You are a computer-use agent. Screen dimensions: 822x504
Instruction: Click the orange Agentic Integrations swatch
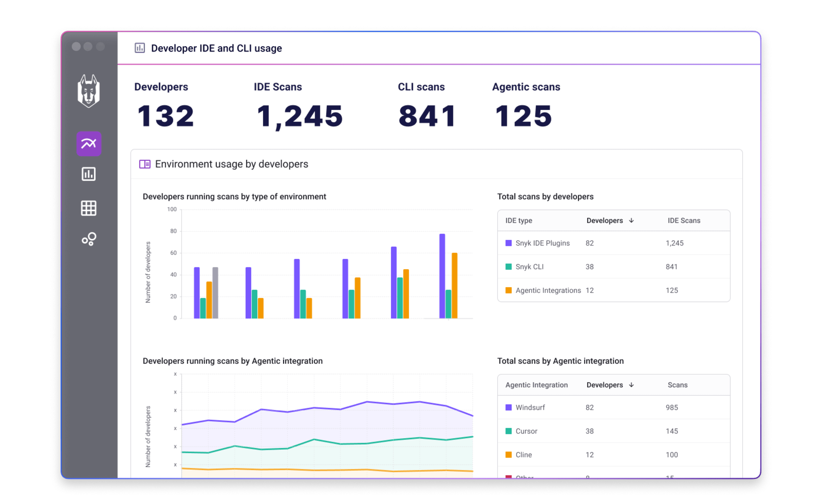[x=509, y=291]
